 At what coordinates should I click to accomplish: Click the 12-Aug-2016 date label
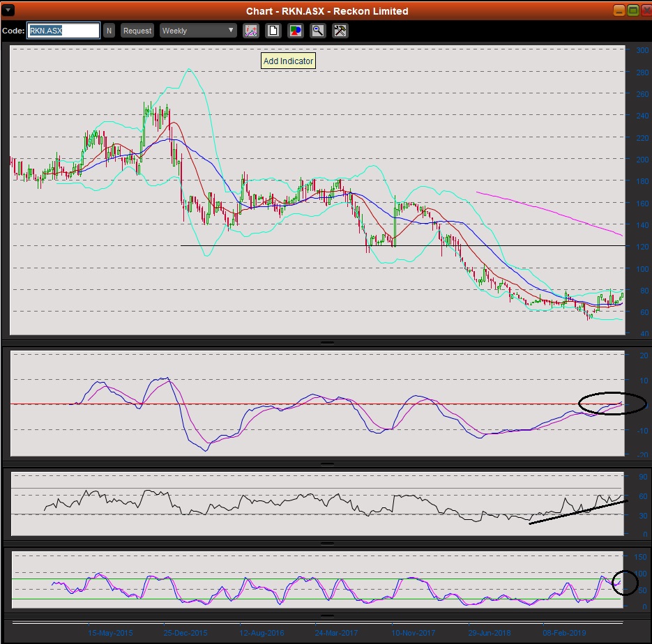261,634
